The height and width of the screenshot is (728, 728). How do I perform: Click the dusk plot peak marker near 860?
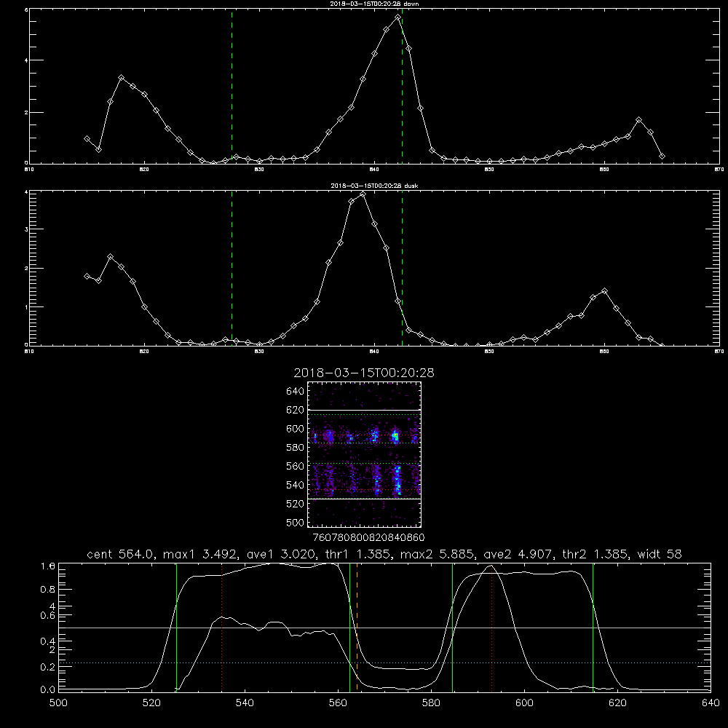[x=604, y=291]
